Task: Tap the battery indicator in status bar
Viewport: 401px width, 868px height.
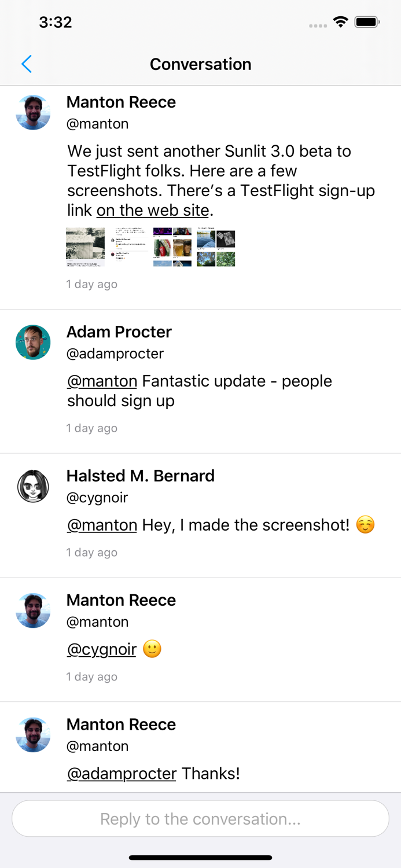Action: pyautogui.click(x=367, y=23)
